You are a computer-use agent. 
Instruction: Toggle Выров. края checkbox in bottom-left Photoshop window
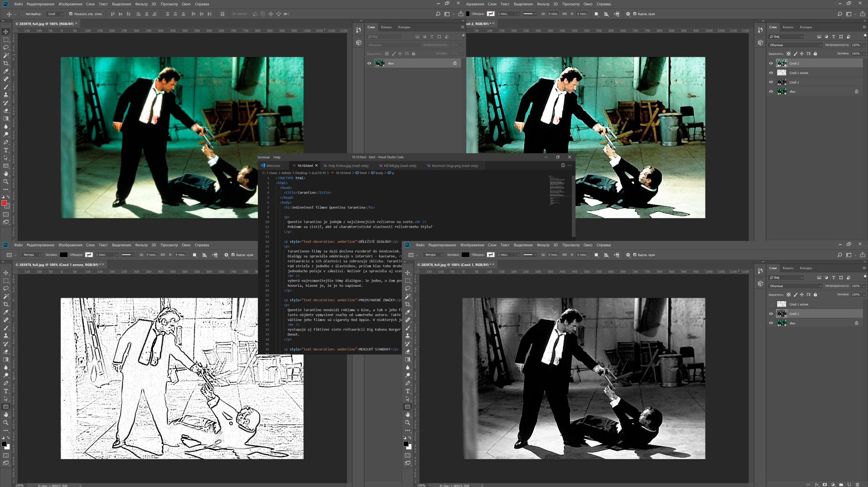(233, 255)
